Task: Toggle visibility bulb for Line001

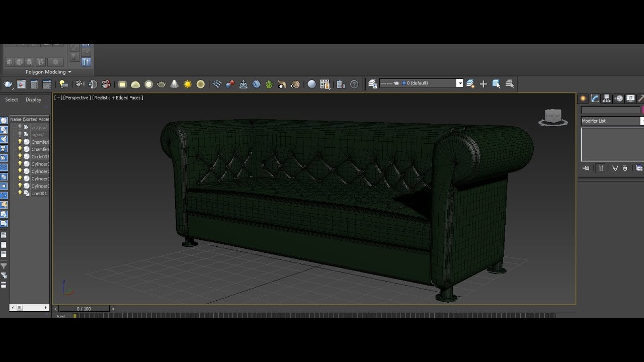Action: pyautogui.click(x=20, y=194)
